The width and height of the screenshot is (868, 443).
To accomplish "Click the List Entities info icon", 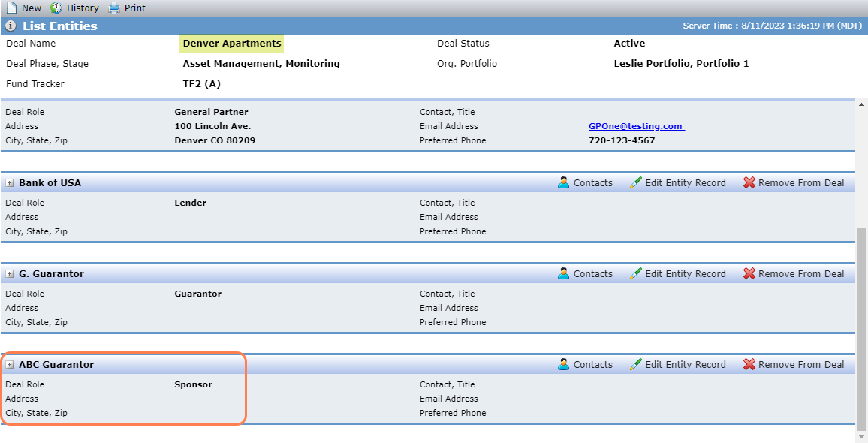I will coord(11,26).
